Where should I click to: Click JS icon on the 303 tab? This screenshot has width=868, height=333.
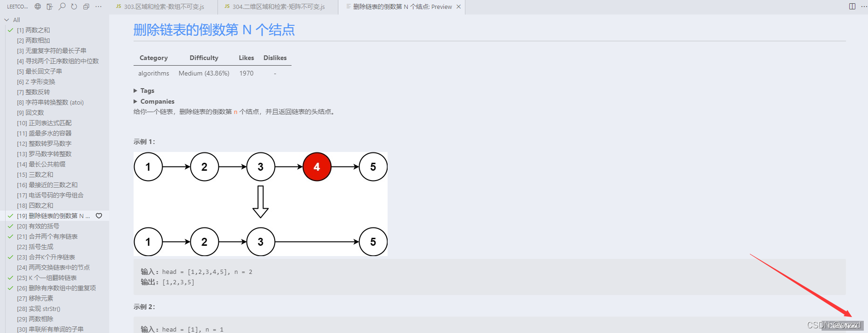pyautogui.click(x=119, y=7)
